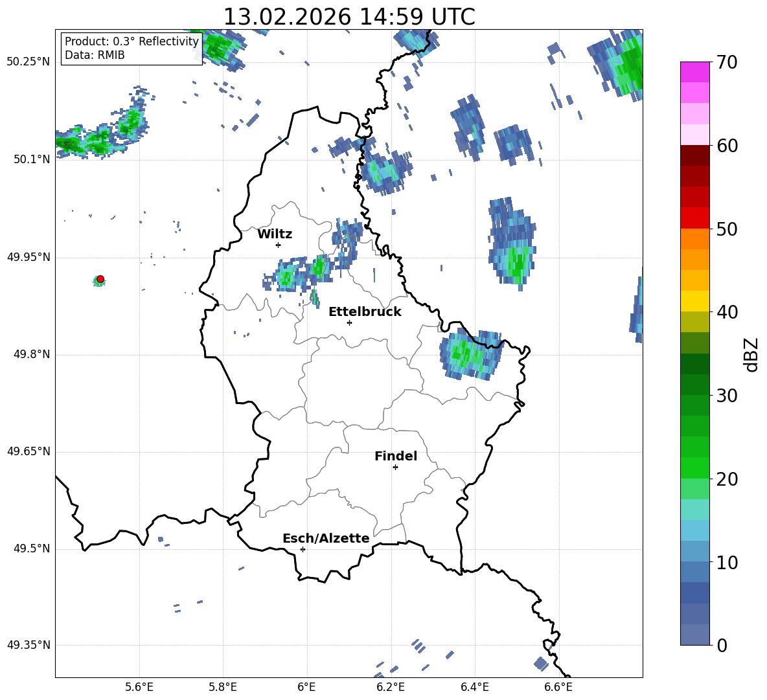Click the title text 13.02.2026 14:59 UTC

coord(349,17)
